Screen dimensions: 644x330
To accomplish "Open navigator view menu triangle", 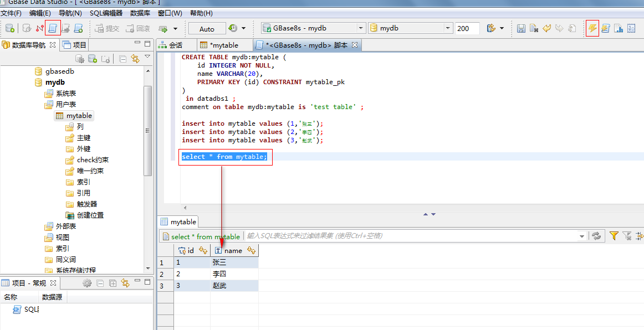I will [x=147, y=56].
